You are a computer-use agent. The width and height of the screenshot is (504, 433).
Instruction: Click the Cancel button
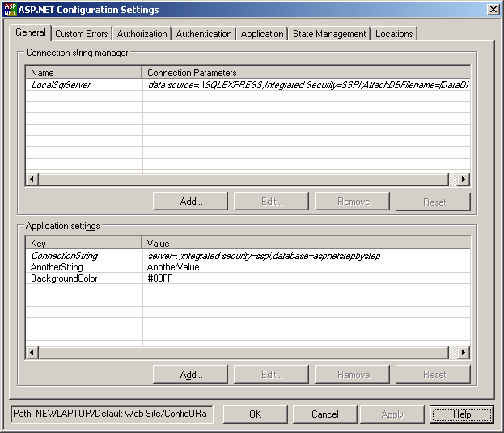pos(324,414)
